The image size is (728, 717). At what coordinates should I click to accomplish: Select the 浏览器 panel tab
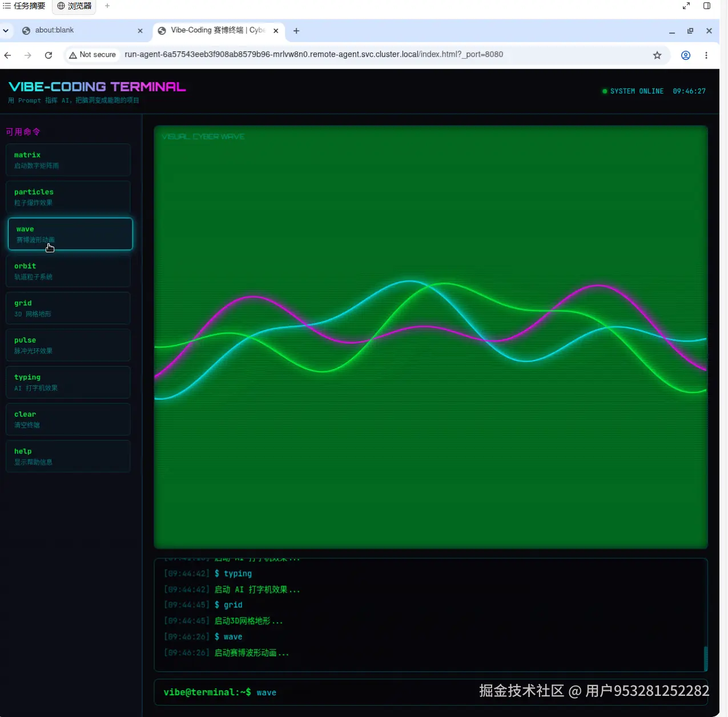tap(74, 6)
